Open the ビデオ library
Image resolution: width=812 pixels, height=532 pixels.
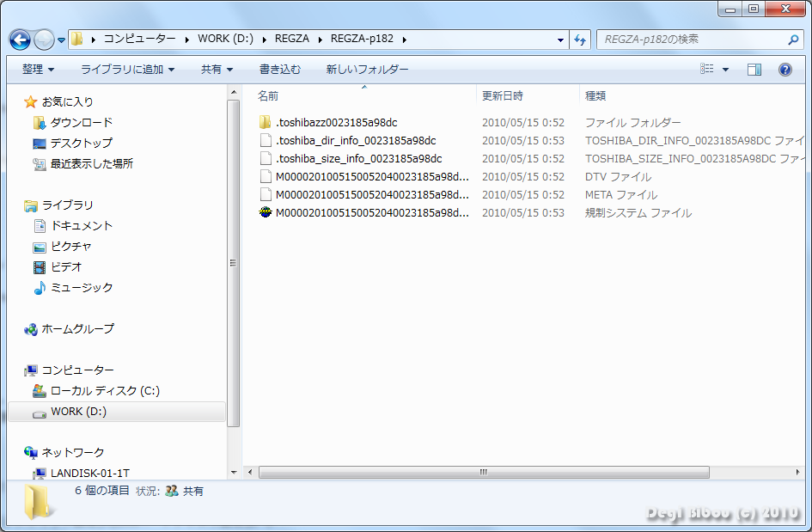coord(66,266)
